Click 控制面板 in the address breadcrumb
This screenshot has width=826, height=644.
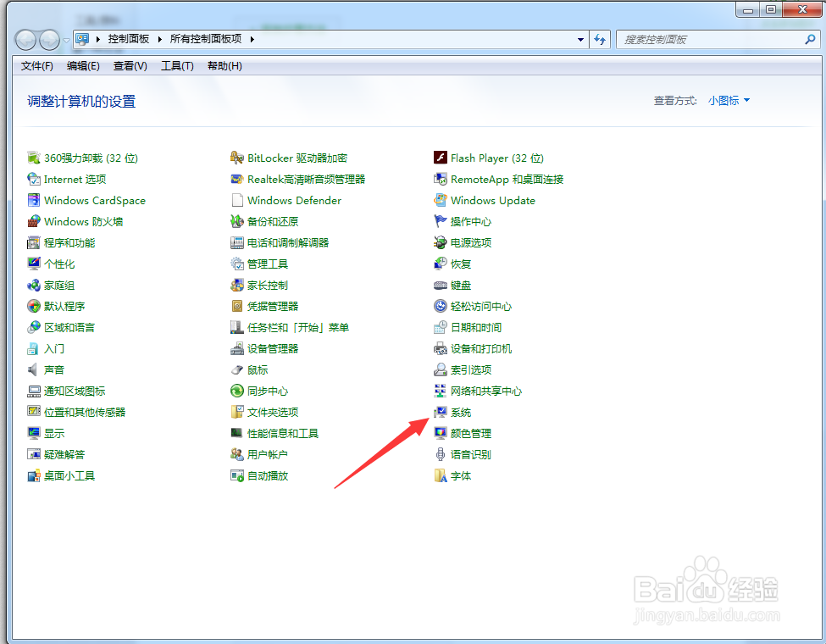[129, 39]
